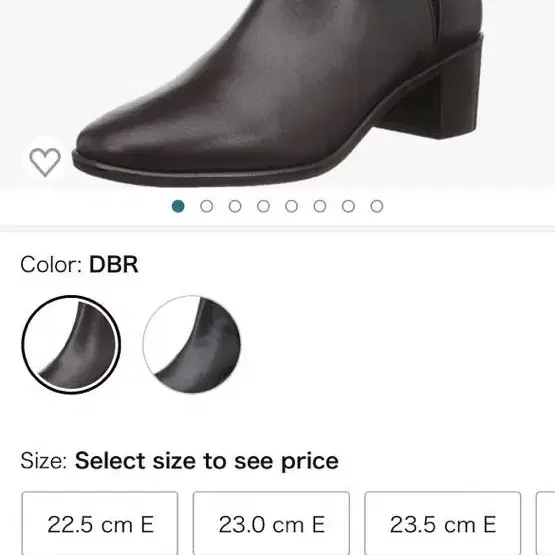555x555 pixels.
Task: Select the dark brown DBR color swatch
Action: 71,345
